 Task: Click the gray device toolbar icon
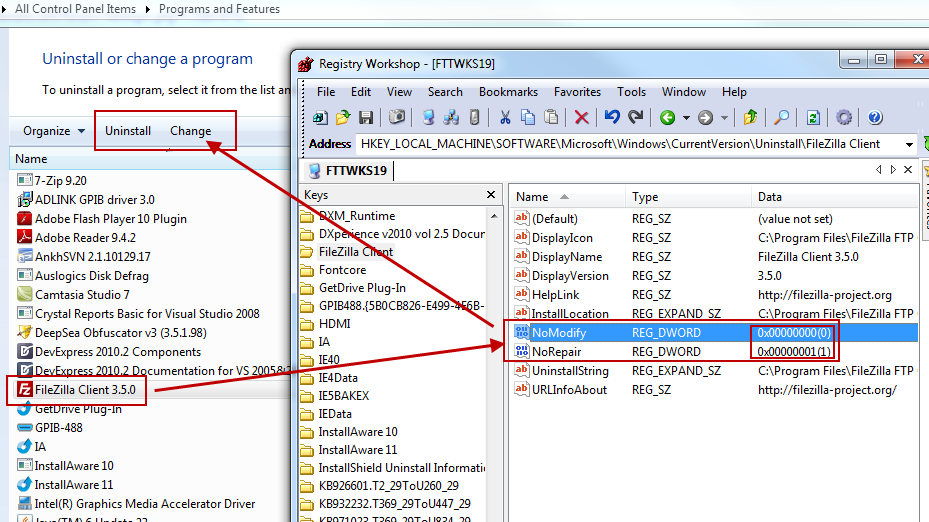[x=475, y=117]
